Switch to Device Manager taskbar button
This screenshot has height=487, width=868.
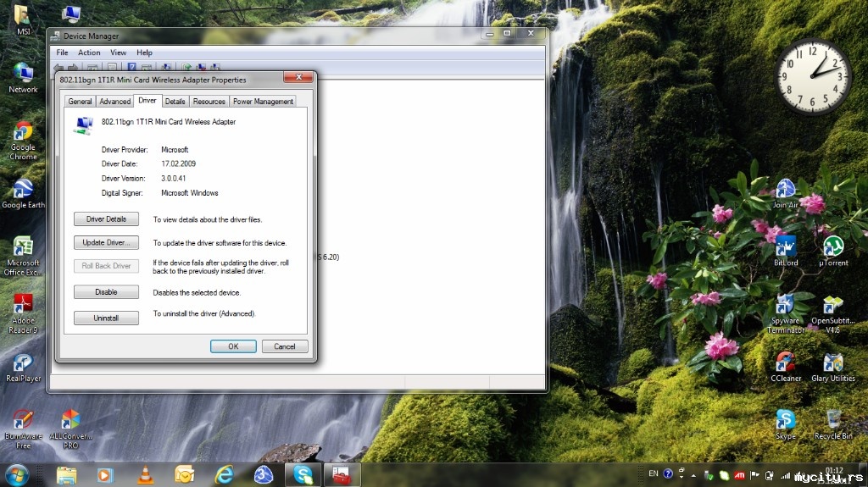[342, 475]
